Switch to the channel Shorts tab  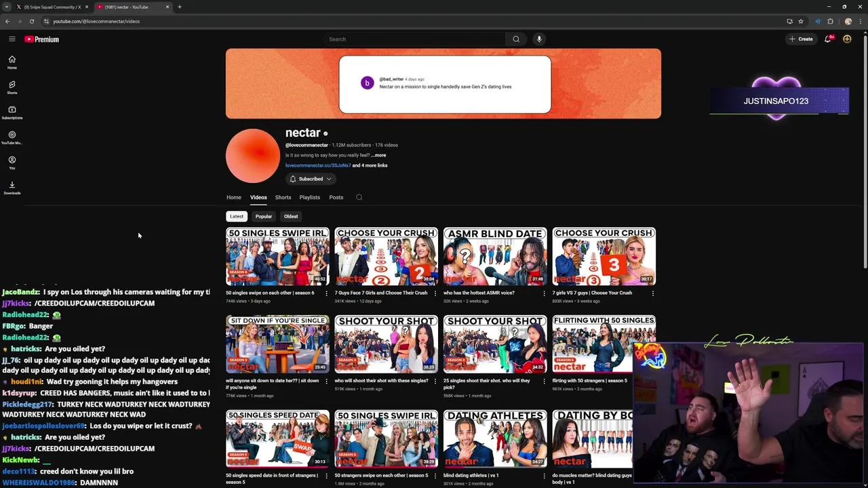283,197
